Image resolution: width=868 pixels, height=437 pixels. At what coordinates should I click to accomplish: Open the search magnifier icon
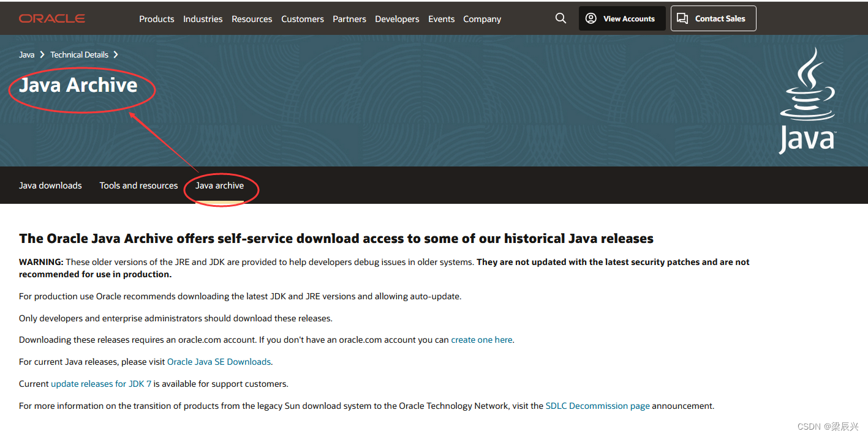tap(560, 18)
